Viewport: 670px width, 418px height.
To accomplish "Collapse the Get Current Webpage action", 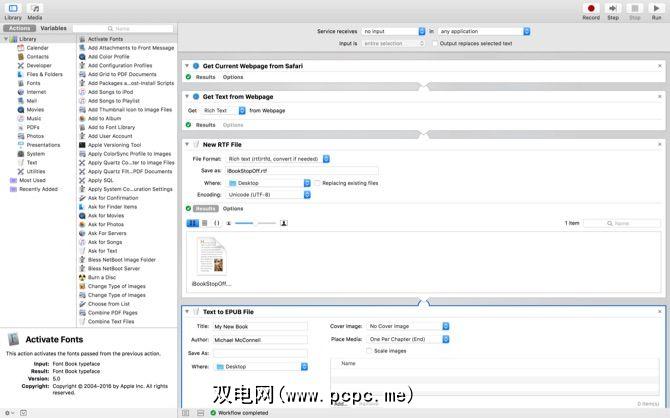I will (x=187, y=66).
